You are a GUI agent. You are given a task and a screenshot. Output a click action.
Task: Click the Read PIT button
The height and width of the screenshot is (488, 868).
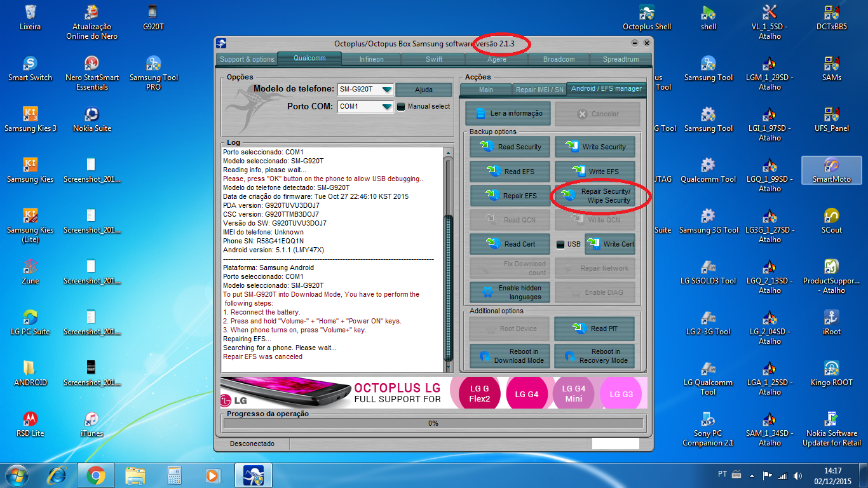tap(595, 329)
